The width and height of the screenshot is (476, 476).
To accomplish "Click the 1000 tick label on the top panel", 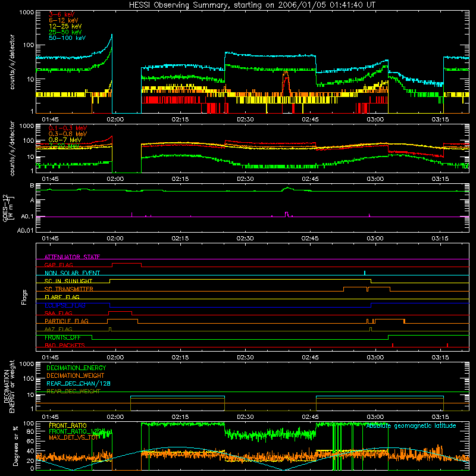I will point(27,12).
